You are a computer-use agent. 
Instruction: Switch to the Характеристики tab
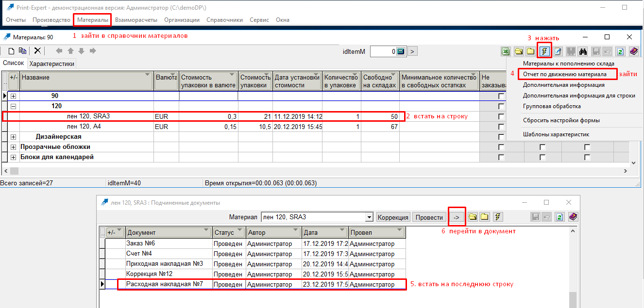(51, 64)
